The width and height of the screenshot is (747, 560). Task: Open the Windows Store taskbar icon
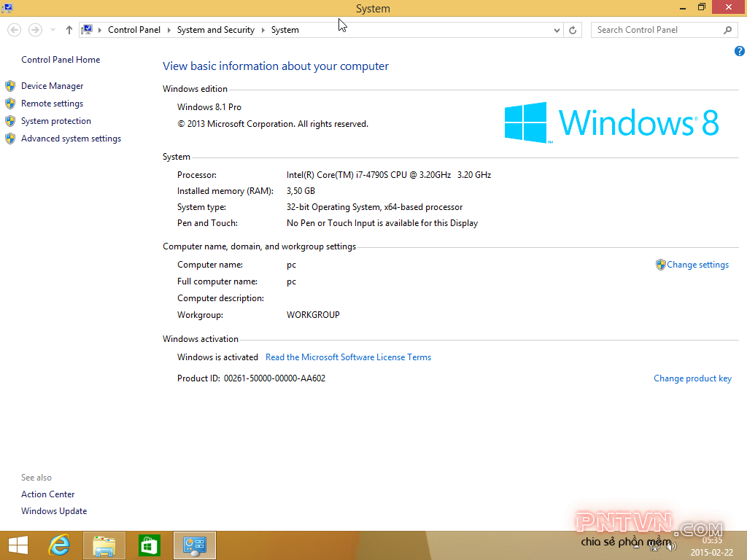[149, 545]
